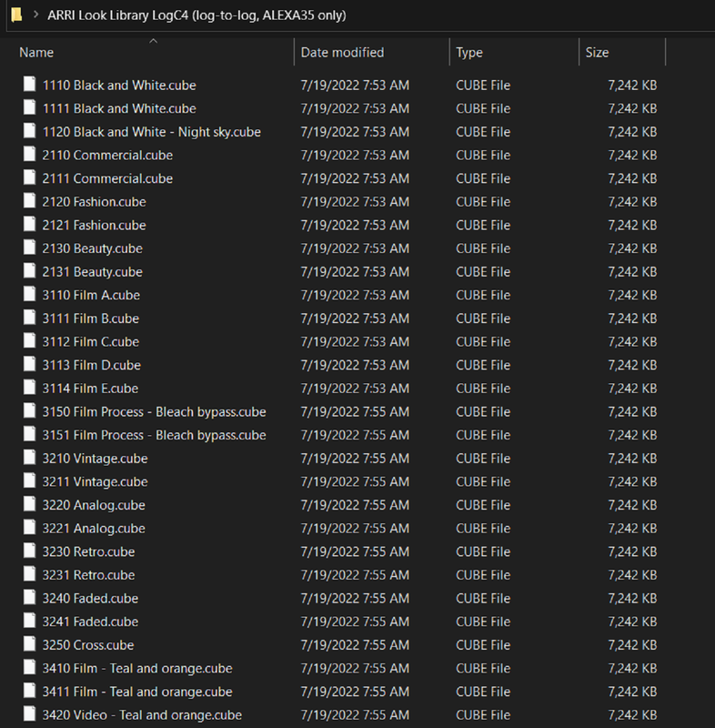
Task: Click file icon of 3230 Retro.cube
Action: [x=30, y=551]
